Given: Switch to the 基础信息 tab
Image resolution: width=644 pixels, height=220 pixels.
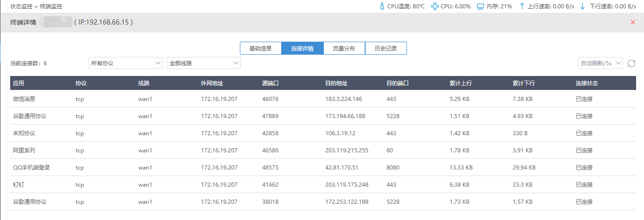Looking at the screenshot, I should pyautogui.click(x=260, y=48).
